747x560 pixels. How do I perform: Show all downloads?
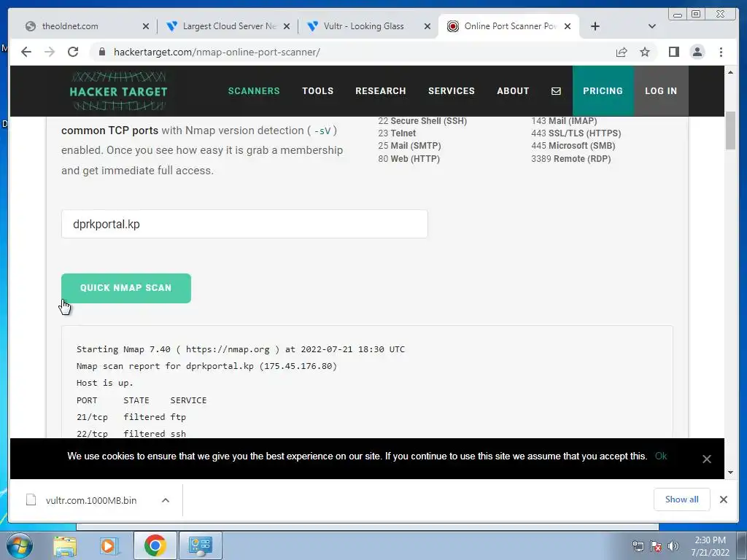click(682, 499)
